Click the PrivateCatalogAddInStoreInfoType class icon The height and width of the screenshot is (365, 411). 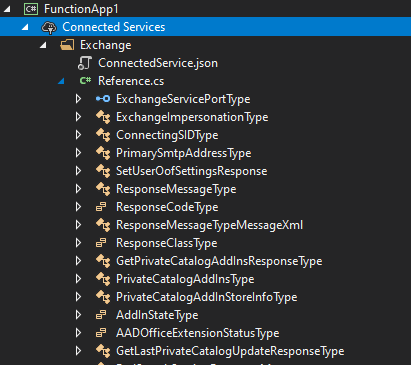click(x=103, y=297)
